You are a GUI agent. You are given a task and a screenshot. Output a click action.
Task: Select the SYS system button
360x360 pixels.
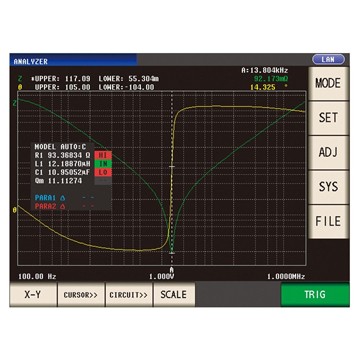328,187
